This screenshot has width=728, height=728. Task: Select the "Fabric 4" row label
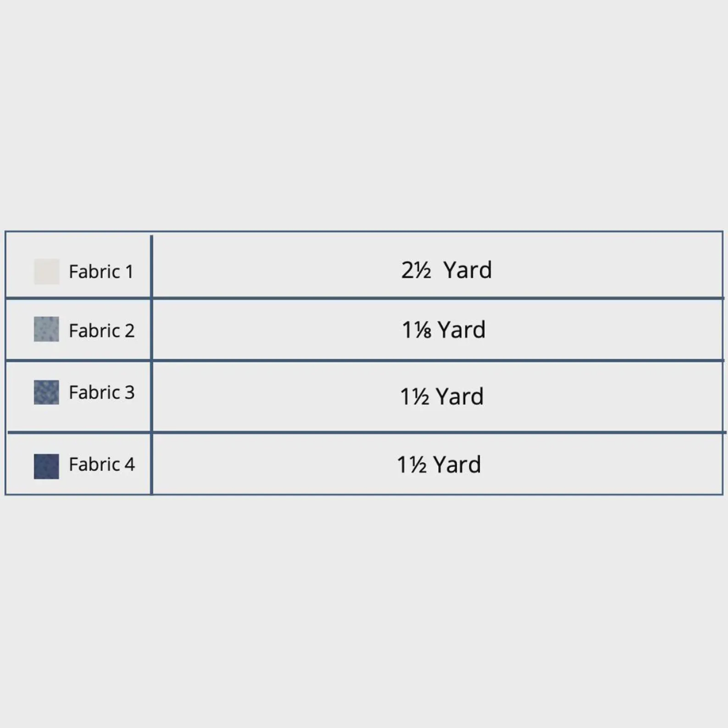tap(102, 464)
